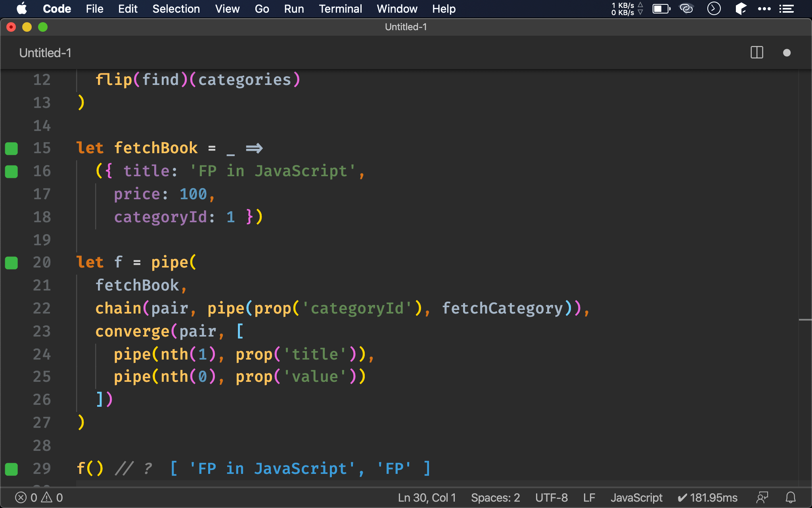
Task: Open the View menu
Action: (x=227, y=9)
